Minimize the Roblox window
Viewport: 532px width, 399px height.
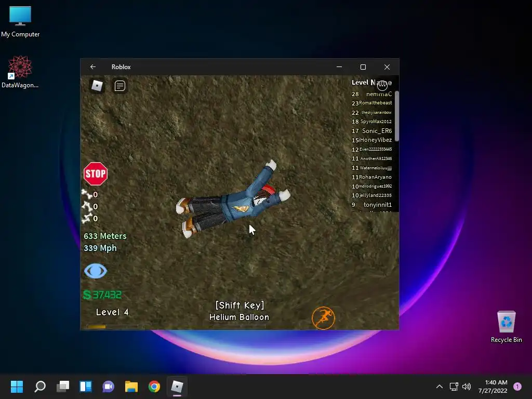339,67
